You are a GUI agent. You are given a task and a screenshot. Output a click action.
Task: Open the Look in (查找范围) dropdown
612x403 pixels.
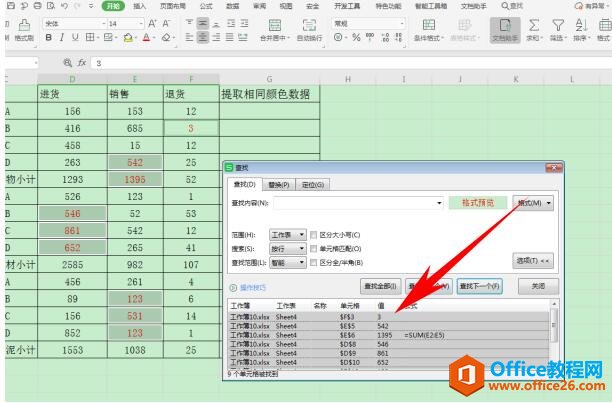tap(288, 263)
